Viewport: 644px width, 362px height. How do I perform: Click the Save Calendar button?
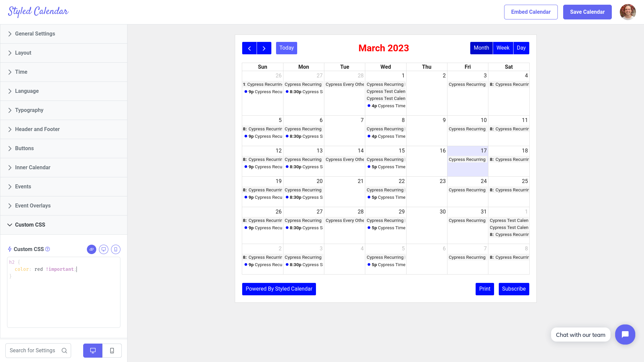tap(587, 12)
